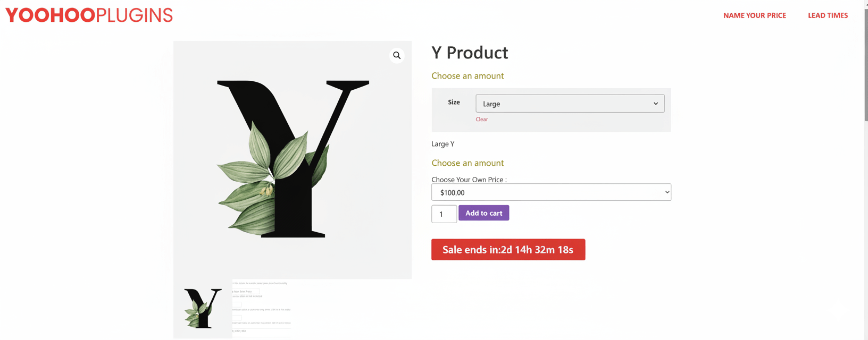This screenshot has width=868, height=340.
Task: Select the small Y product thumbnail
Action: [203, 309]
